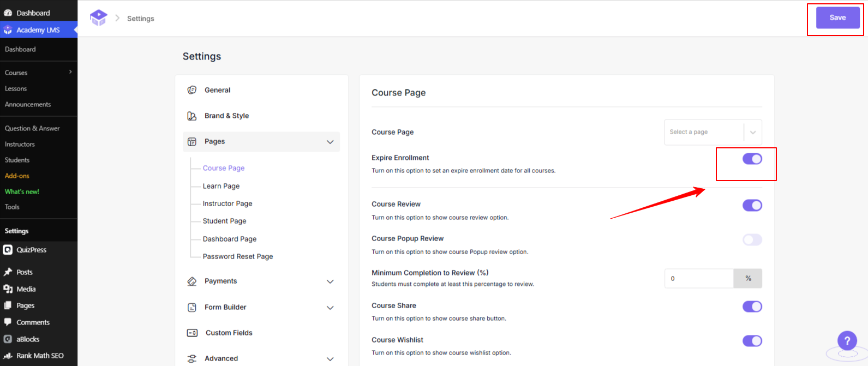
Task: Collapse the Pages settings section chevron
Action: click(330, 142)
